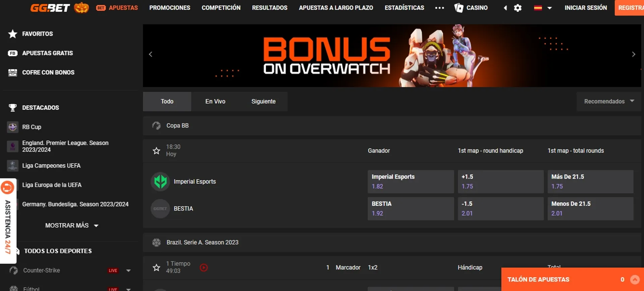This screenshot has width=644, height=291.
Task: Expand the betting slip arrow
Action: [635, 280]
